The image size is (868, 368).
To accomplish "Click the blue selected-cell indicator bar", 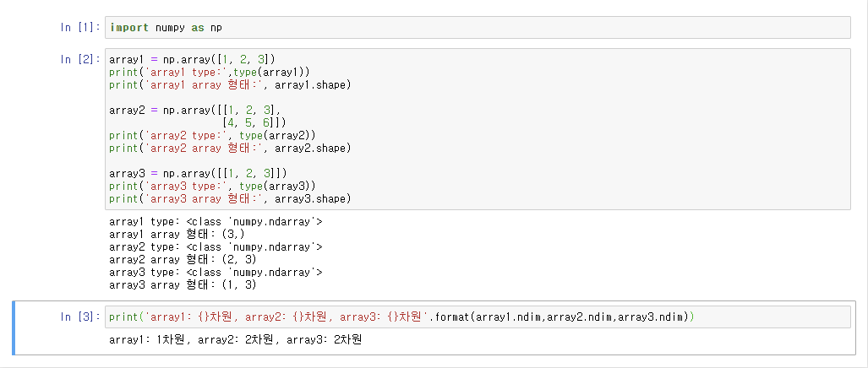I will click(14, 327).
